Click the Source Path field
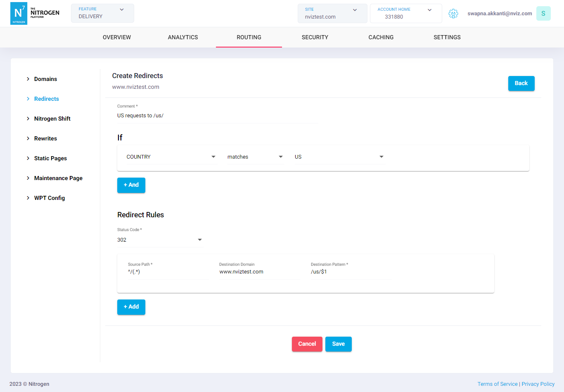564x392 pixels. [x=168, y=272]
